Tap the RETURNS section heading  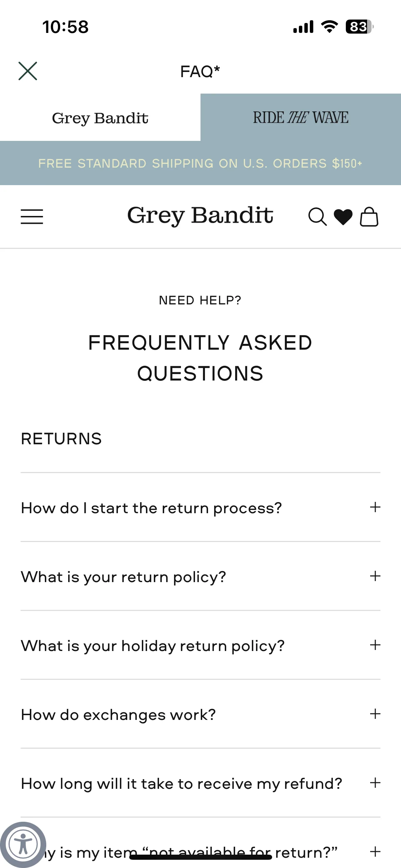pyautogui.click(x=61, y=439)
